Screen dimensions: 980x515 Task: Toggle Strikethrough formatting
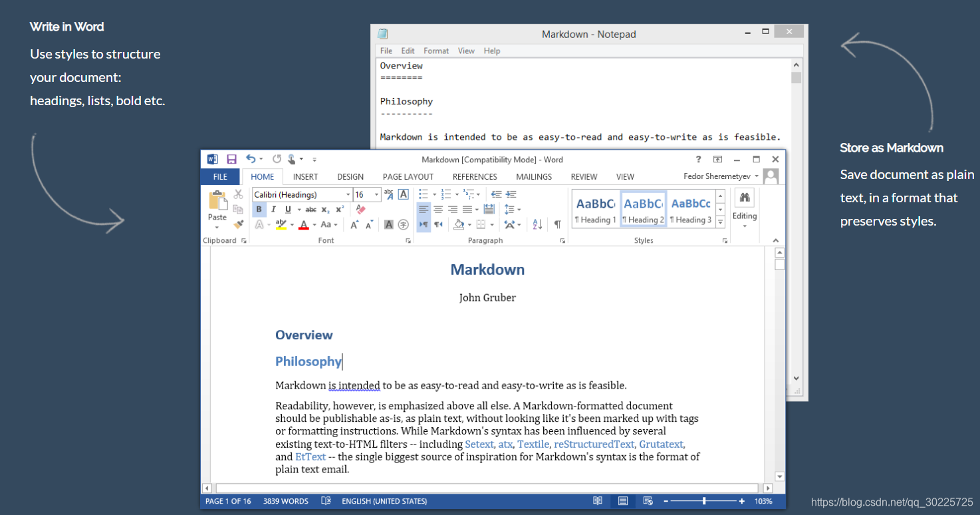point(310,210)
